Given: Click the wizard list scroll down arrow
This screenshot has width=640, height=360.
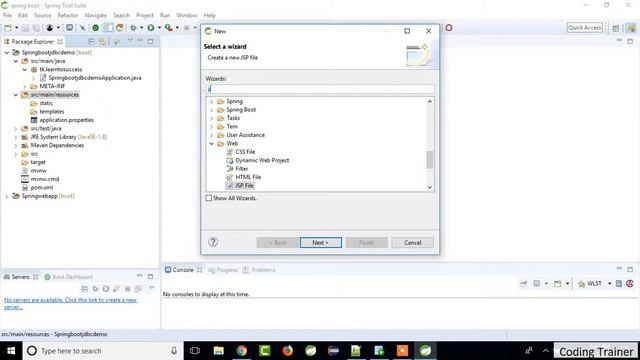Looking at the screenshot, I should click(x=429, y=187).
